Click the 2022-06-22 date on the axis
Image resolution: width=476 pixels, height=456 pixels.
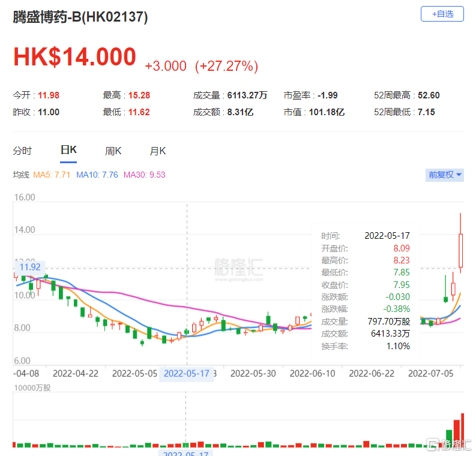tap(372, 373)
